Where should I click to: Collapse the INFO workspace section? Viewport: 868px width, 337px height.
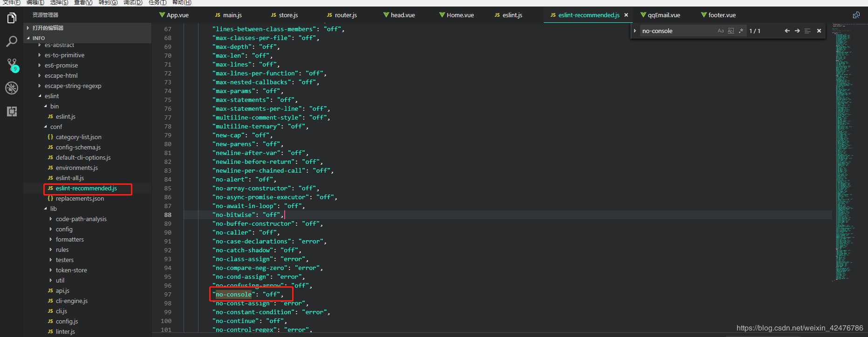88,38
